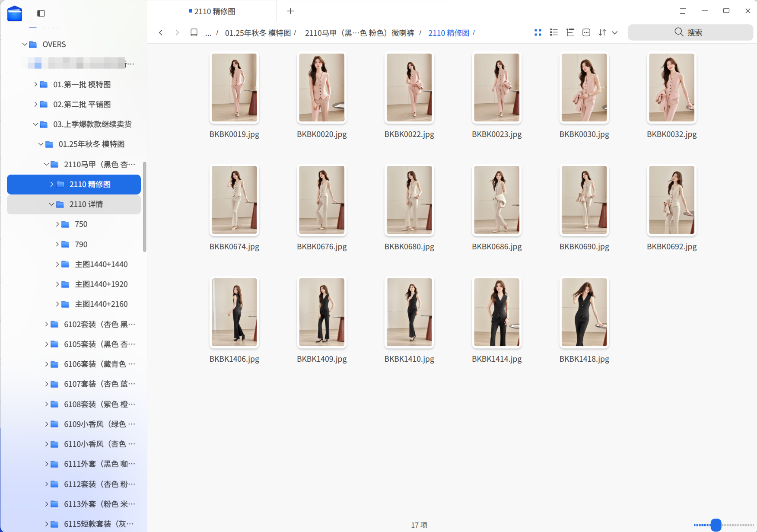Go back with the left arrow
The width and height of the screenshot is (757, 532).
(161, 33)
